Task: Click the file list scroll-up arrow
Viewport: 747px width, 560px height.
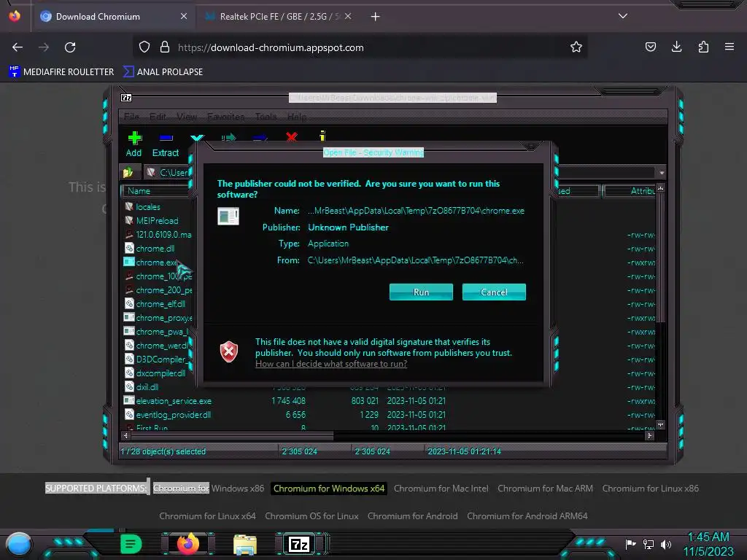Action: pyautogui.click(x=660, y=189)
